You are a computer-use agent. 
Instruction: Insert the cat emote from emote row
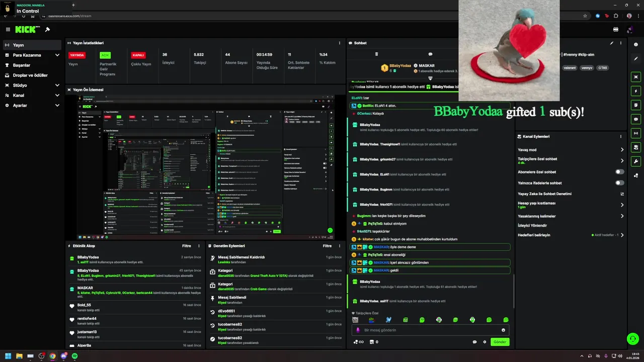355,320
